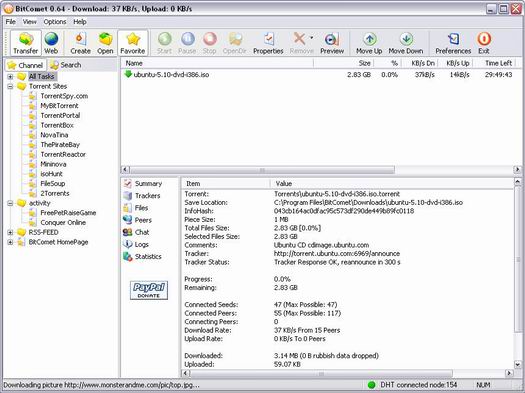
Task: Sort by Time Left column
Action: 495,63
